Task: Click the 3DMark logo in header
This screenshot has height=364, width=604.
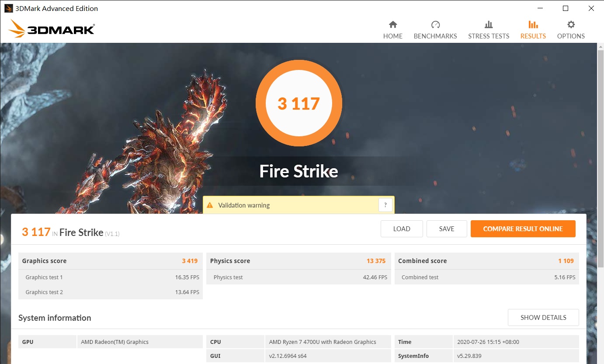Action: [x=52, y=29]
